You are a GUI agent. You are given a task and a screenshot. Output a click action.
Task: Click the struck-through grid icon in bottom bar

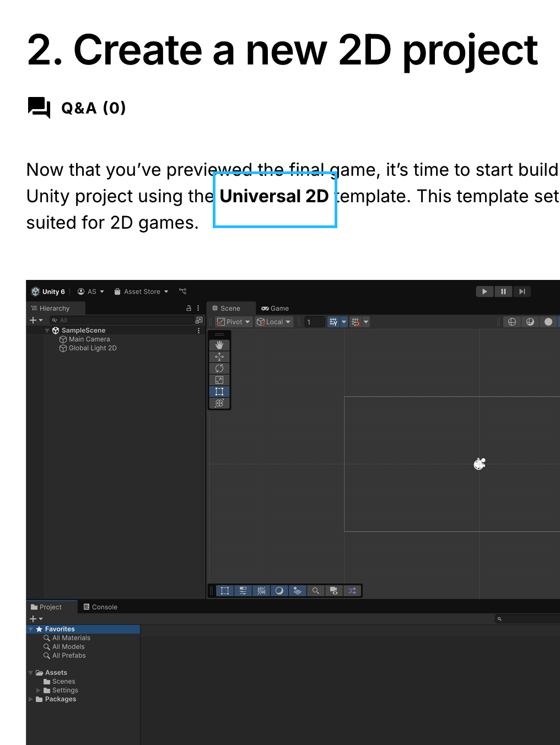(x=261, y=591)
